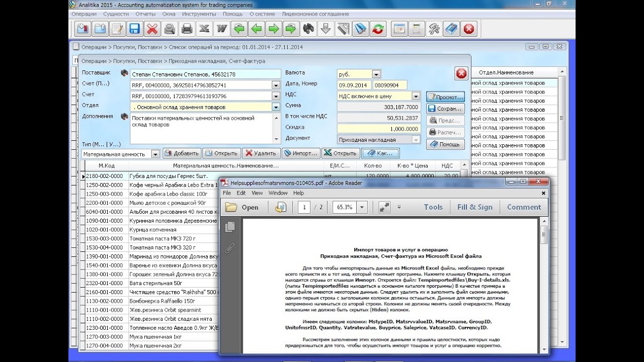
Task: Open the Сущности menu
Action: [x=117, y=14]
